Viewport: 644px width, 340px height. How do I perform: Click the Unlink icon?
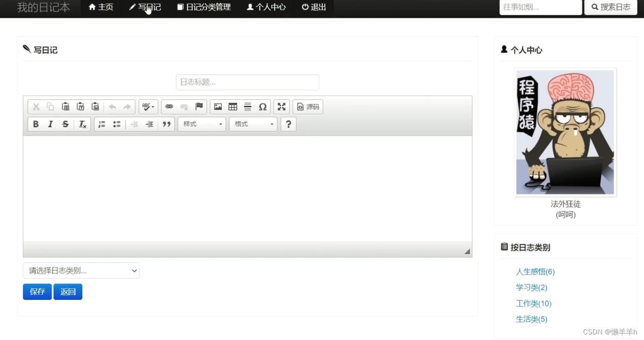(x=184, y=107)
